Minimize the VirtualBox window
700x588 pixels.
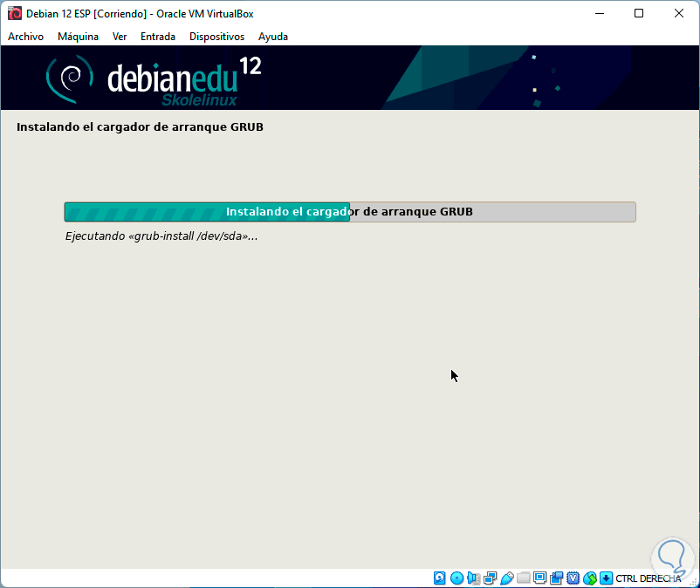point(600,13)
